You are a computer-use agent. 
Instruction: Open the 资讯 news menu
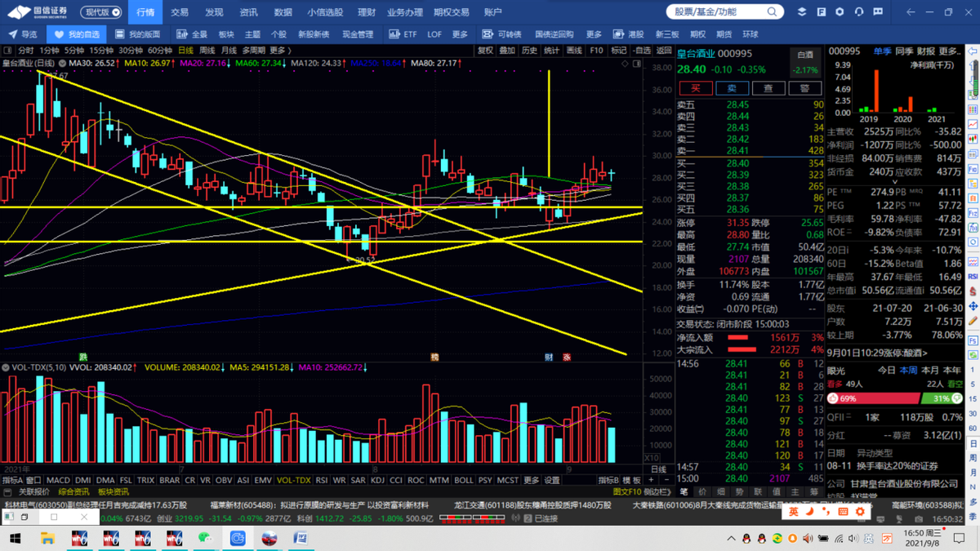click(x=248, y=12)
